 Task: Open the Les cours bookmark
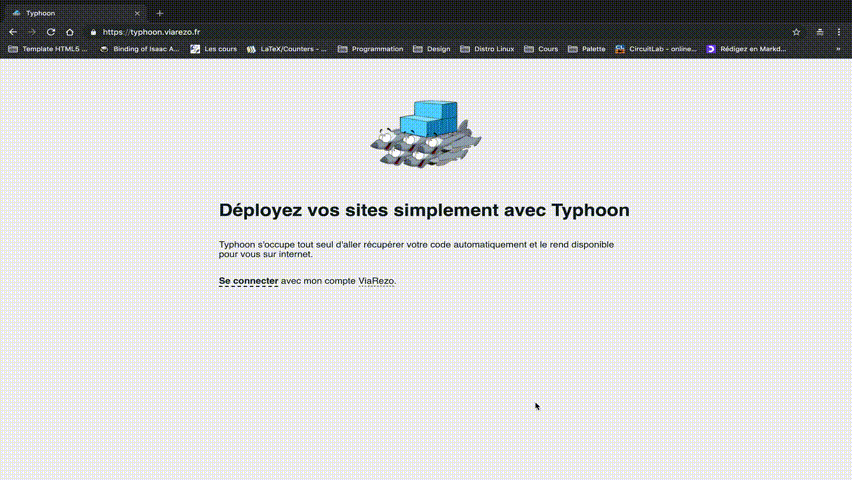[214, 49]
